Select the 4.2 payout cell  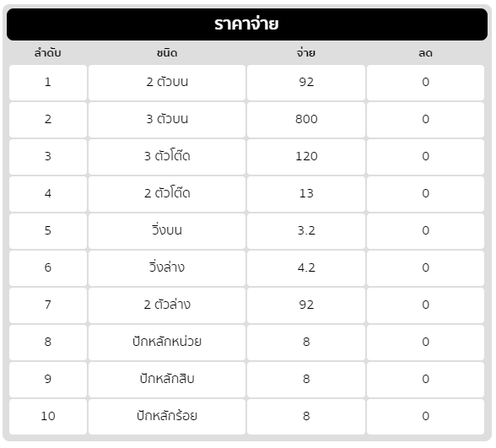(x=306, y=268)
